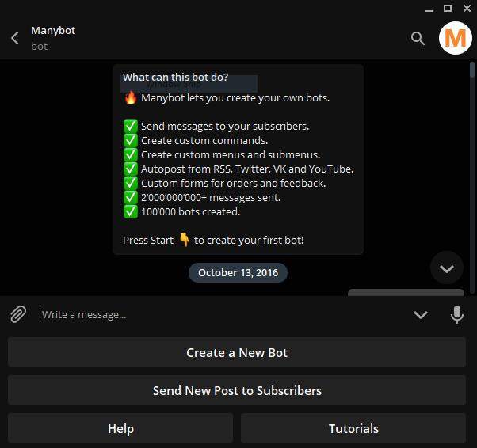Screen dimensions: 477x448
Task: Click 'Press Start to create your first bot!' text
Action: click(x=213, y=240)
